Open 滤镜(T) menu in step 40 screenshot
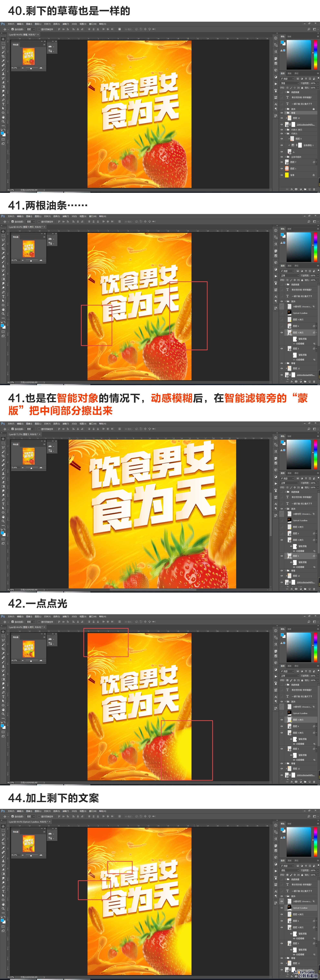 [x=66, y=24]
